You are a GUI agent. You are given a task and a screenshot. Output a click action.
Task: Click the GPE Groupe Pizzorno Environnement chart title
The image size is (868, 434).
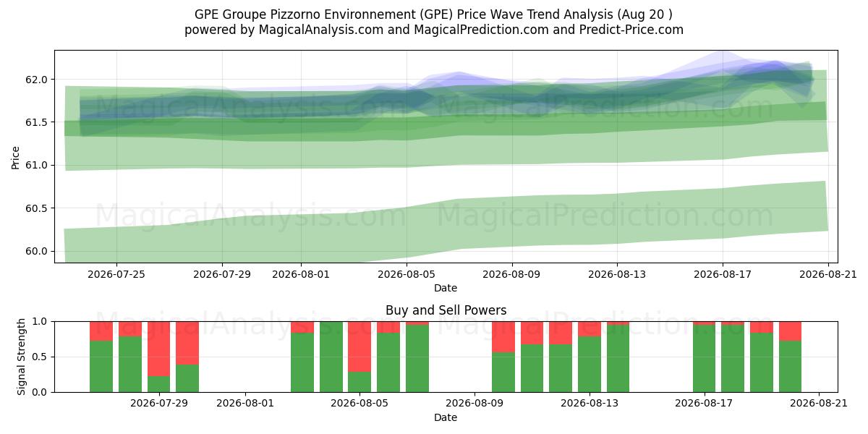coord(434,14)
